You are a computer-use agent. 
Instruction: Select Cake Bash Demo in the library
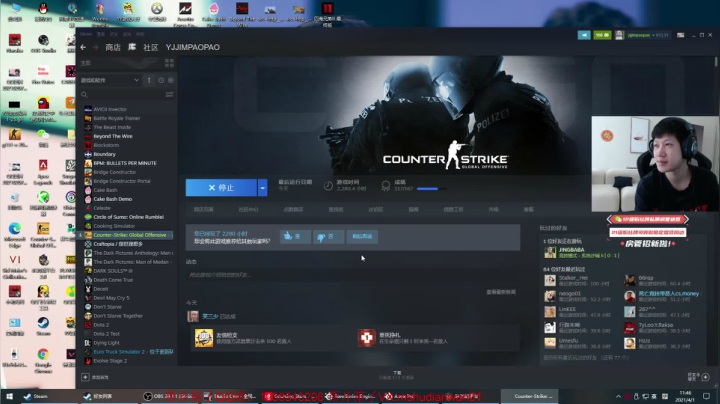coord(112,199)
